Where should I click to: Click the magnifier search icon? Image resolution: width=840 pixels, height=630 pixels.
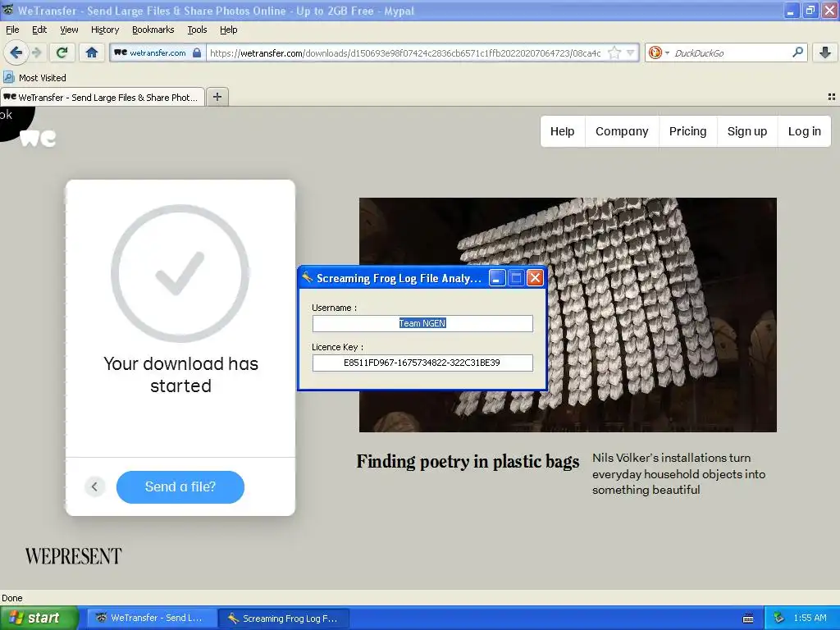pos(797,52)
